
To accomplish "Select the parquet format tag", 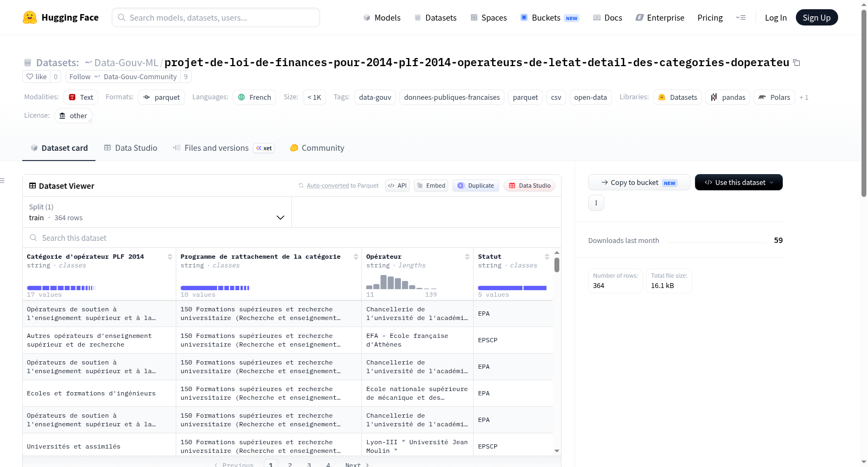I will coord(162,97).
